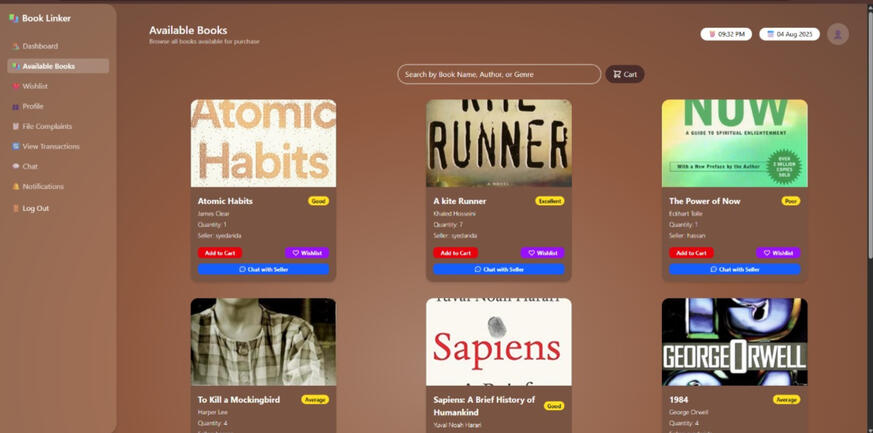Click the Atomic Habits cover image

(x=263, y=144)
